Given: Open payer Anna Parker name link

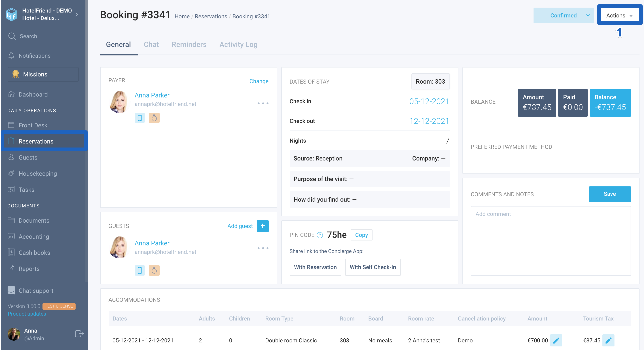Looking at the screenshot, I should tap(152, 95).
